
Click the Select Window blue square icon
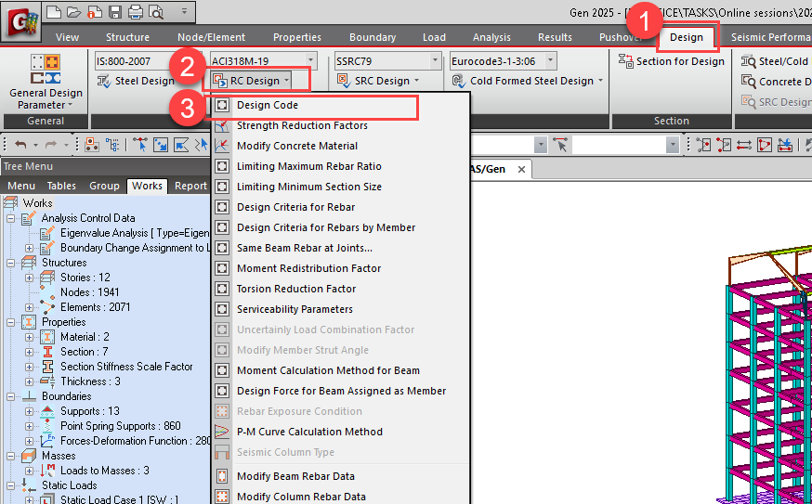click(161, 145)
